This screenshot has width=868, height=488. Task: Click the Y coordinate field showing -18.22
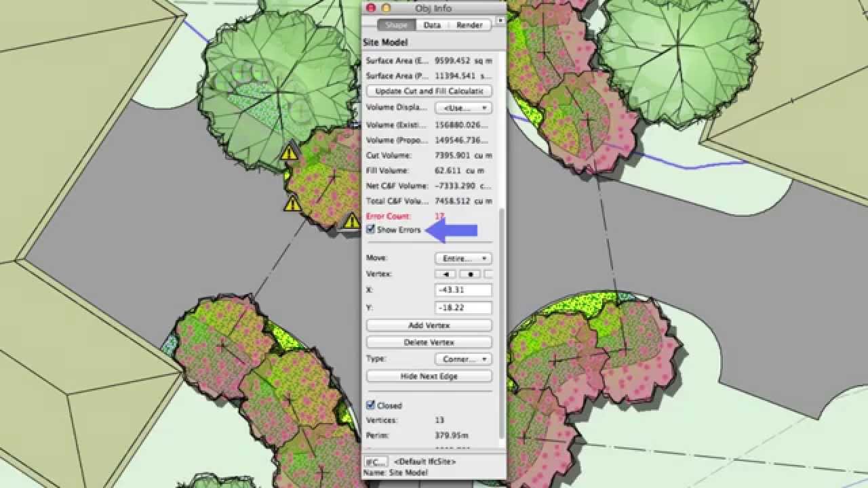coord(463,308)
